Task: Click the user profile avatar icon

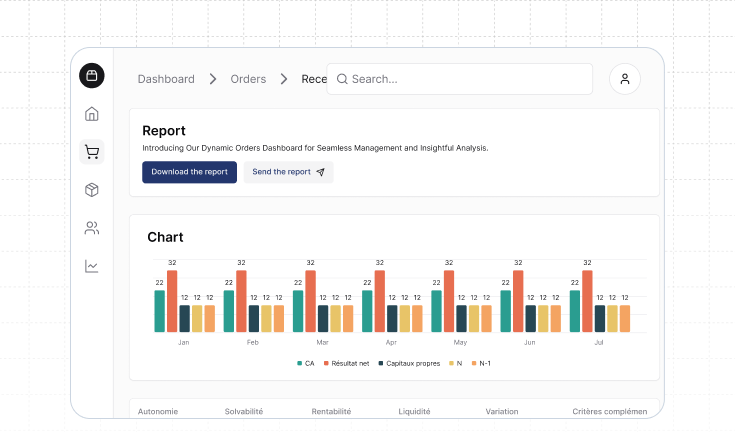Action: point(625,79)
